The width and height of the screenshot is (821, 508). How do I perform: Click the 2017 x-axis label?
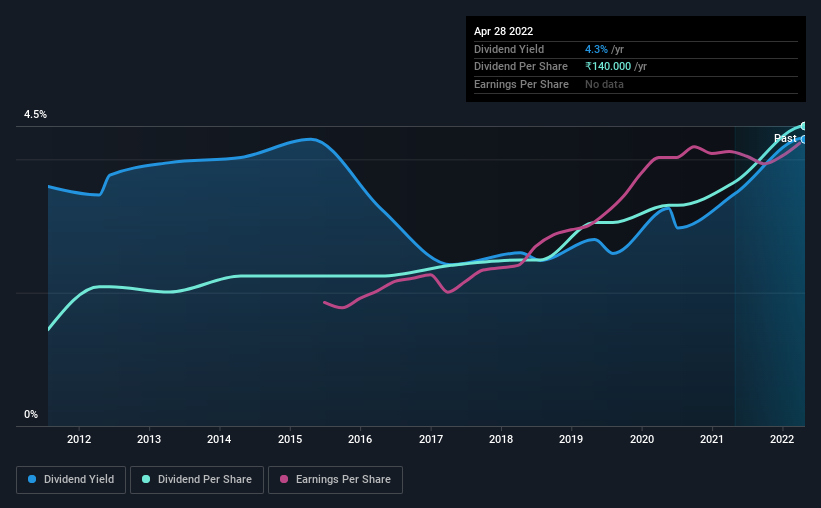pyautogui.click(x=431, y=439)
